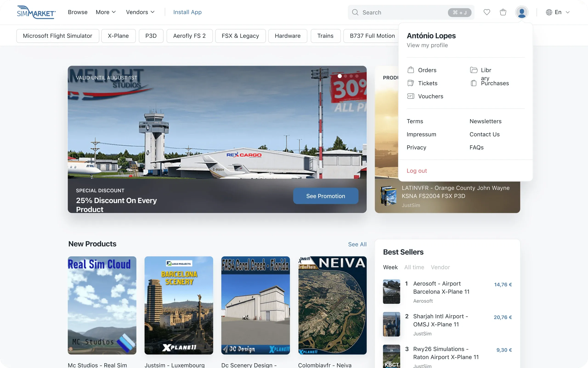Viewport: 588px width, 368px height.
Task: Open Aerosoft Airport Barcelona best seller thumbnail
Action: (x=391, y=292)
